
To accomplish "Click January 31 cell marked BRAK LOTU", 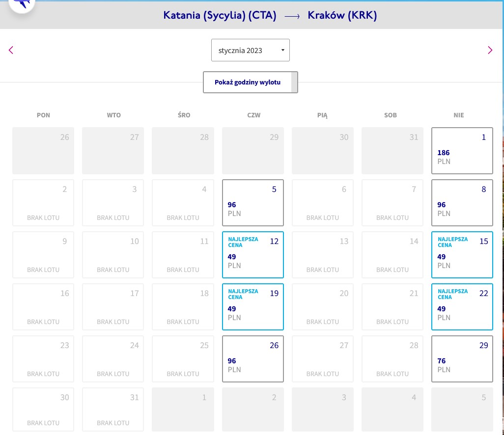I will pos(113,409).
